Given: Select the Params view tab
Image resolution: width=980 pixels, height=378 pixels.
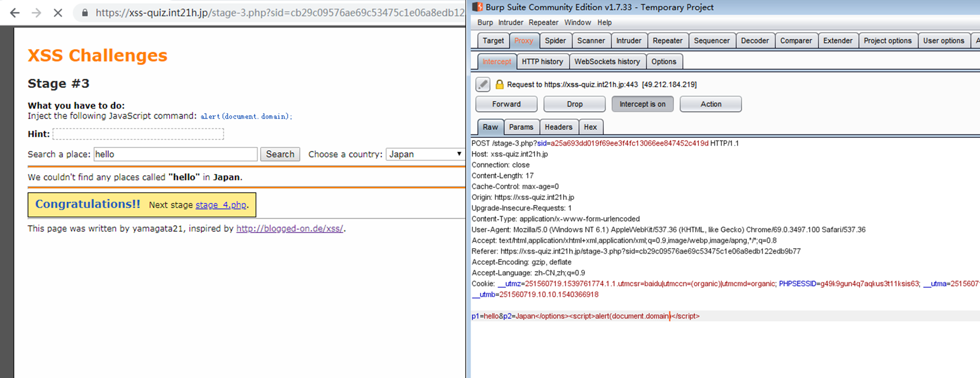Looking at the screenshot, I should click(521, 127).
